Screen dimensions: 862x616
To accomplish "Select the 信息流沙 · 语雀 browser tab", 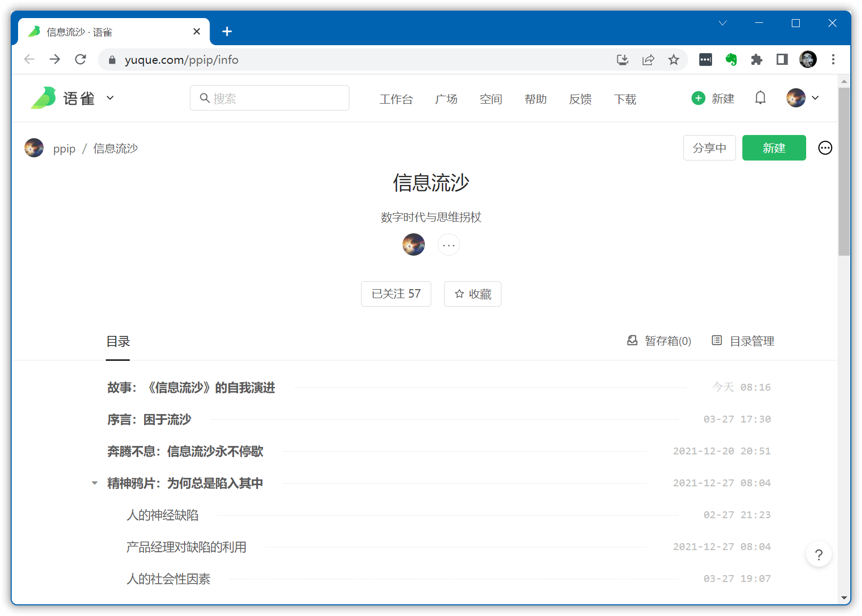I will point(114,32).
